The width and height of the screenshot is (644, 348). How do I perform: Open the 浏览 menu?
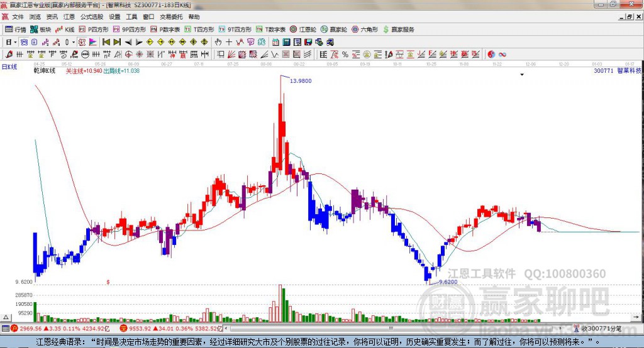click(35, 17)
